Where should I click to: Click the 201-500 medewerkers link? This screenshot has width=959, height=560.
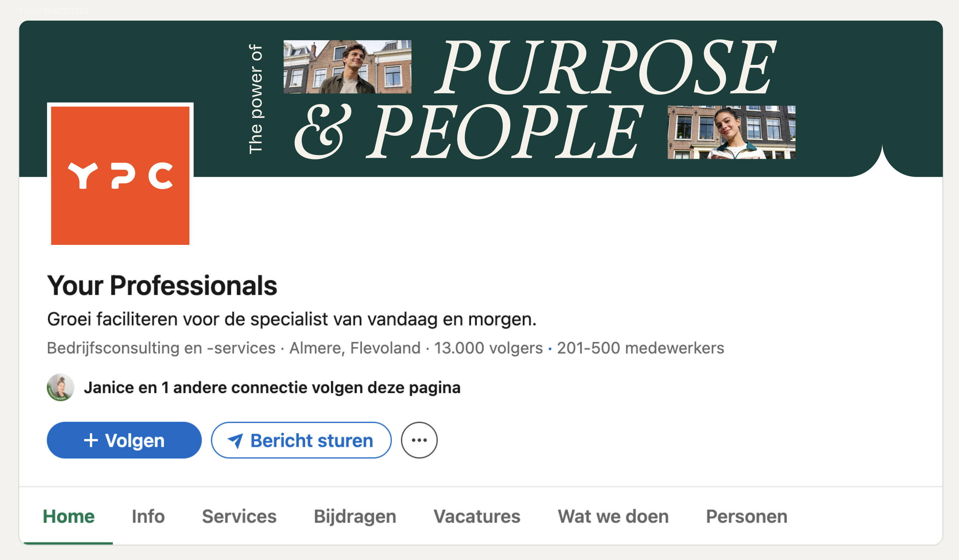[640, 348]
